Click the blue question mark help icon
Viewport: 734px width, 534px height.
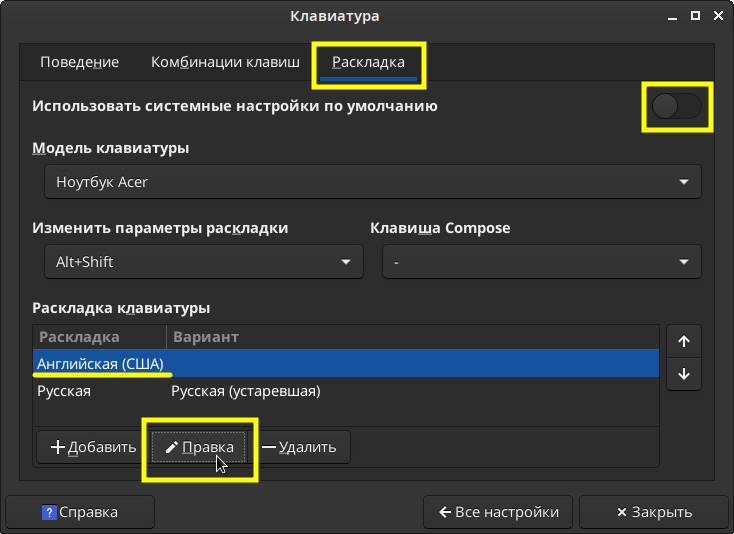48,512
